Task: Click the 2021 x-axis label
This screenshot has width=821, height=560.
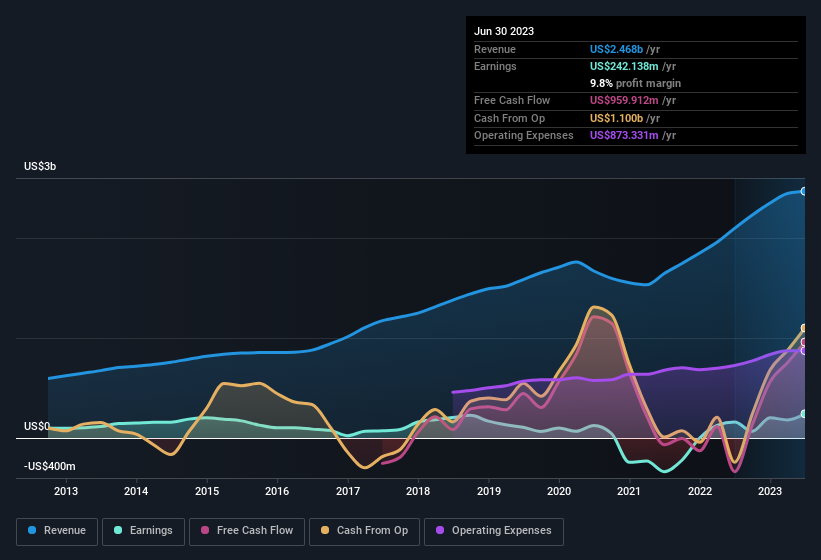Action: click(629, 491)
